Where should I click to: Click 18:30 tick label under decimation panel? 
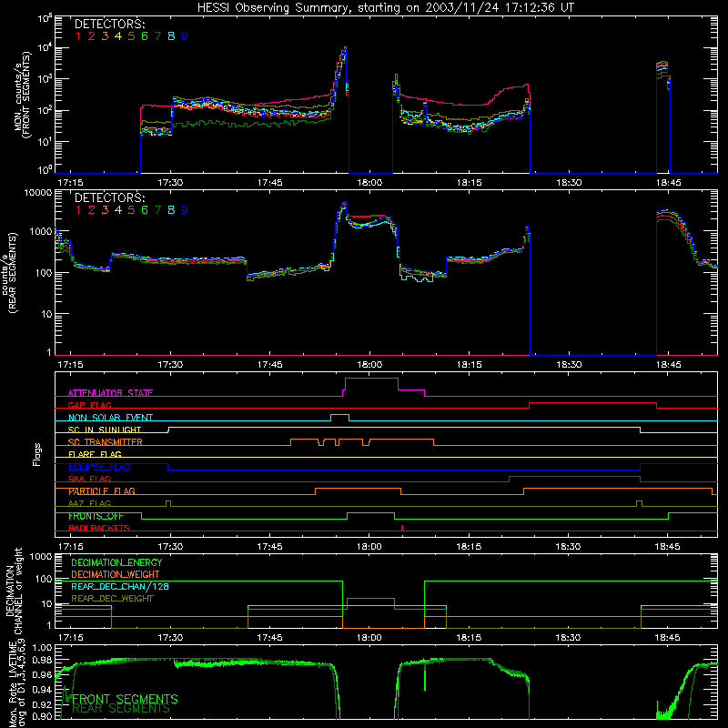pos(568,638)
